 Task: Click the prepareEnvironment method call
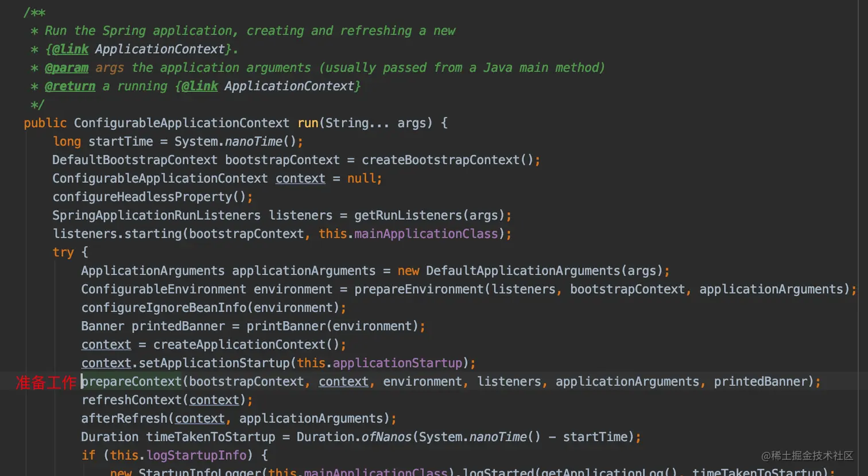419,289
